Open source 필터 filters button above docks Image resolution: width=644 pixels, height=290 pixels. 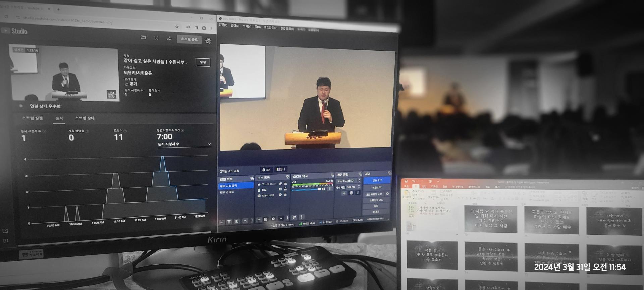tap(281, 169)
